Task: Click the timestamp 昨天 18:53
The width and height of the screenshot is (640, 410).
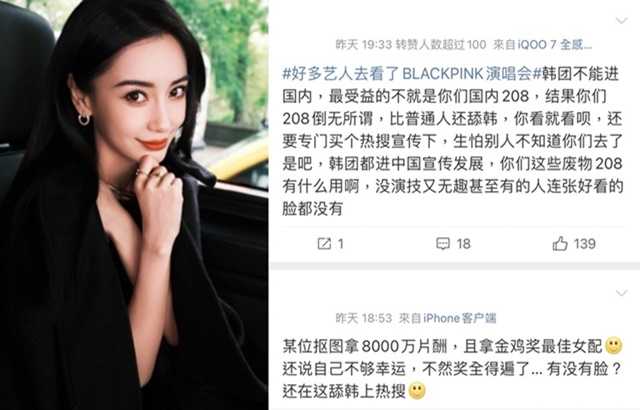Action: point(364,318)
